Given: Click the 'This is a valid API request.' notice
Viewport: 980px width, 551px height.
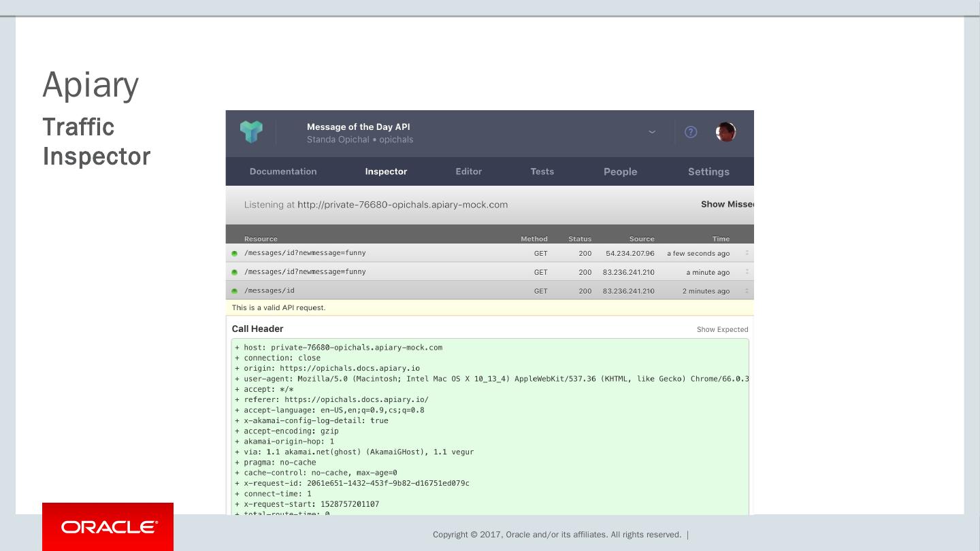Looking at the screenshot, I should click(x=279, y=307).
